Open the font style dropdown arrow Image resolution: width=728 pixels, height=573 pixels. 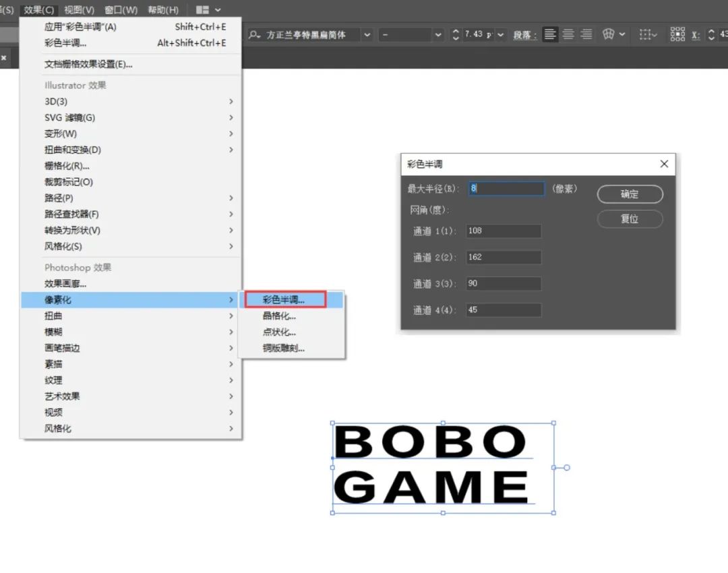point(438,35)
